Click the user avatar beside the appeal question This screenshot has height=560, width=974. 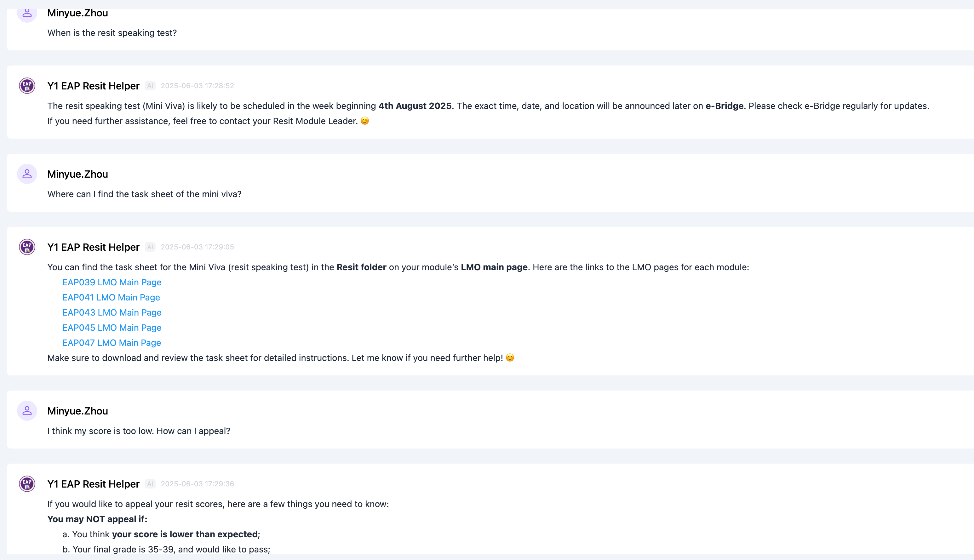27,411
